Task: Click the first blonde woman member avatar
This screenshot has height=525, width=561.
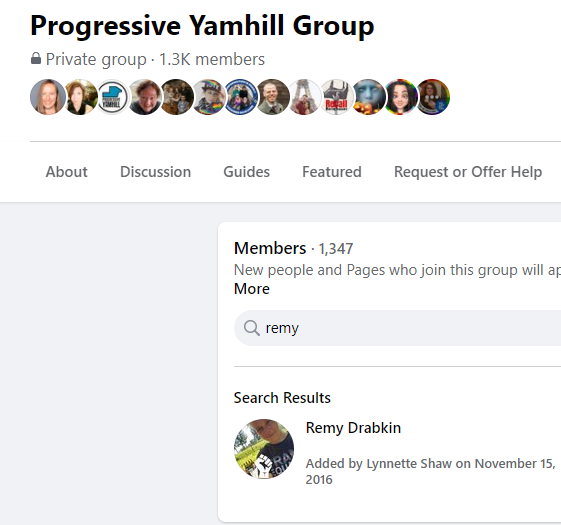Action: (x=48, y=97)
